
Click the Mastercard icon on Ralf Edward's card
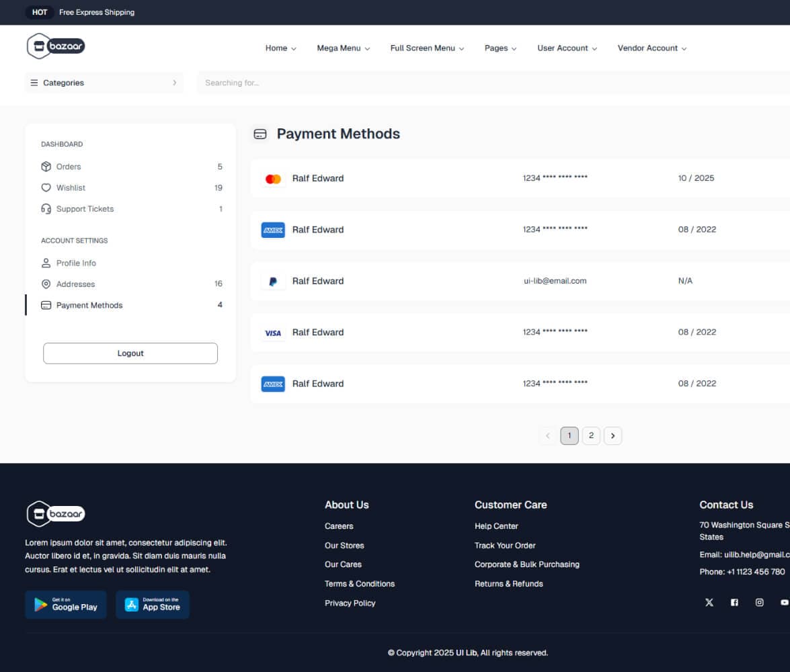[x=273, y=178]
